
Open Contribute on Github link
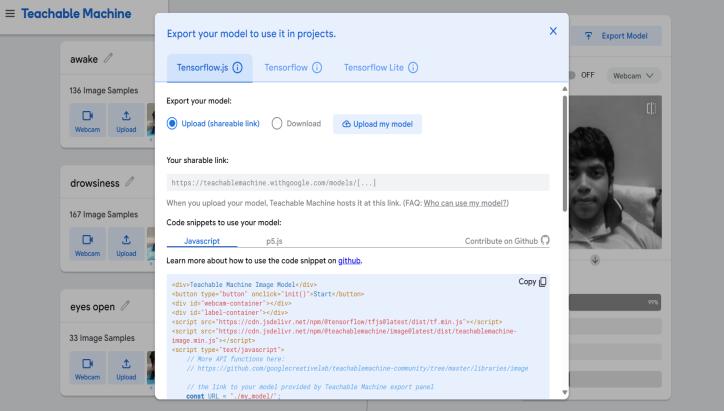pyautogui.click(x=507, y=241)
